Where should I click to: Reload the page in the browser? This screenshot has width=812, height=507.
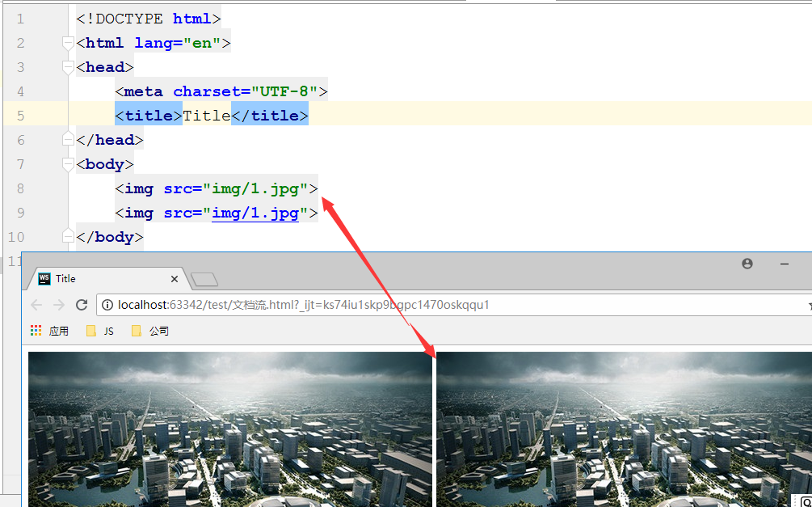[x=82, y=305]
